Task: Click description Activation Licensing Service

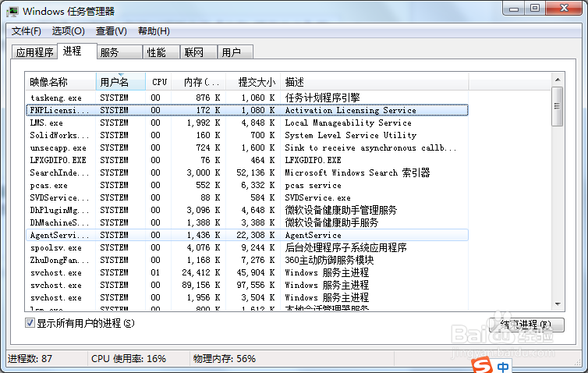Action: click(x=351, y=110)
